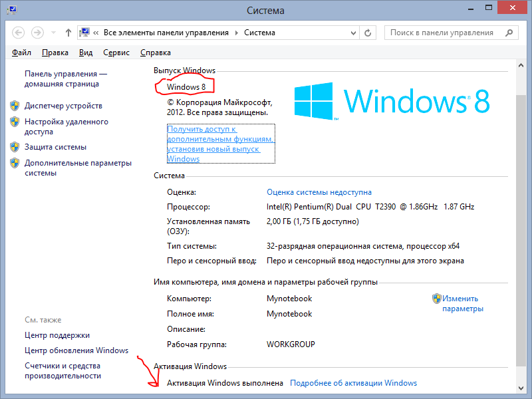Click the scrollbar up arrow

tap(521, 65)
